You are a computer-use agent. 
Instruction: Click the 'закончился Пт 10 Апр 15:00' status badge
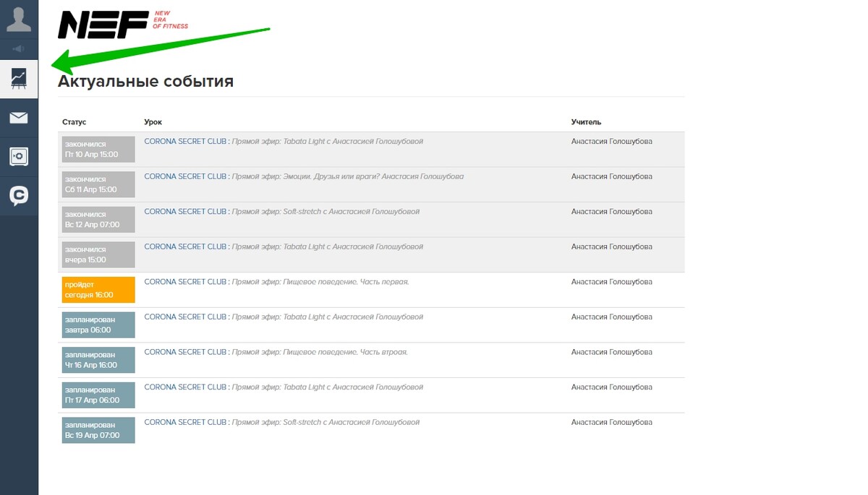coord(98,149)
